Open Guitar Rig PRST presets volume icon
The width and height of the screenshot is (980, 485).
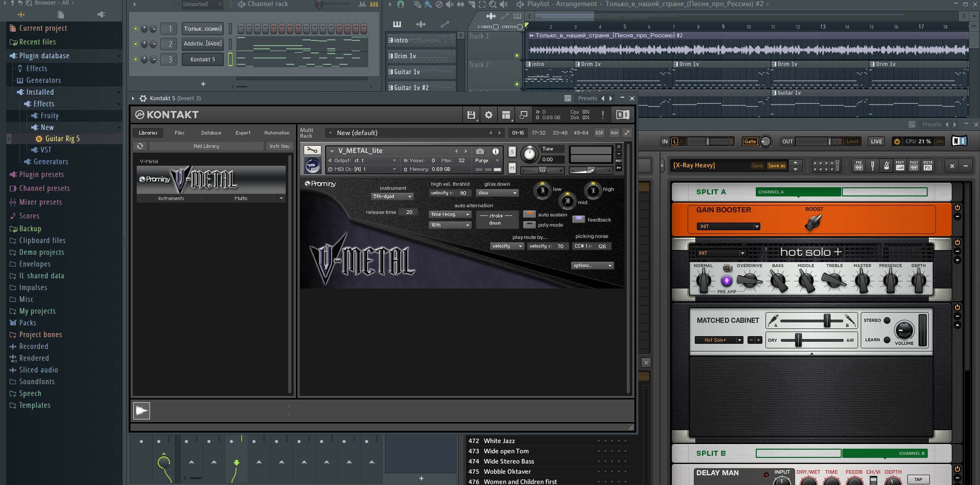point(900,165)
